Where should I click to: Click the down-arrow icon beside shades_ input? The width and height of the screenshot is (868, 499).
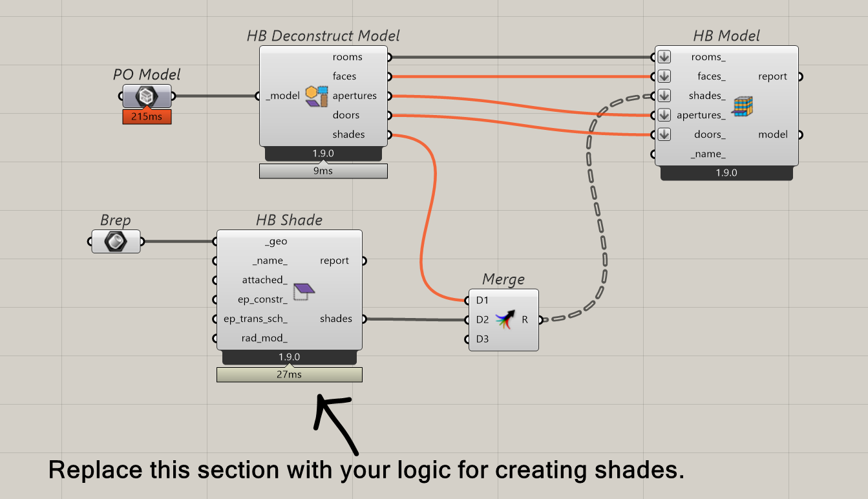coord(664,96)
